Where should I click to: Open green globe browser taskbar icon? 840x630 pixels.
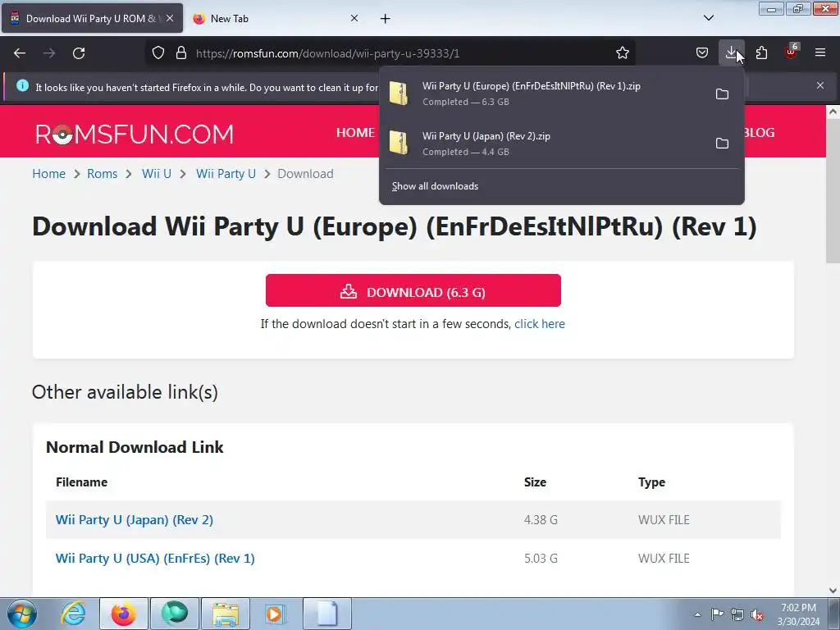pos(175,614)
